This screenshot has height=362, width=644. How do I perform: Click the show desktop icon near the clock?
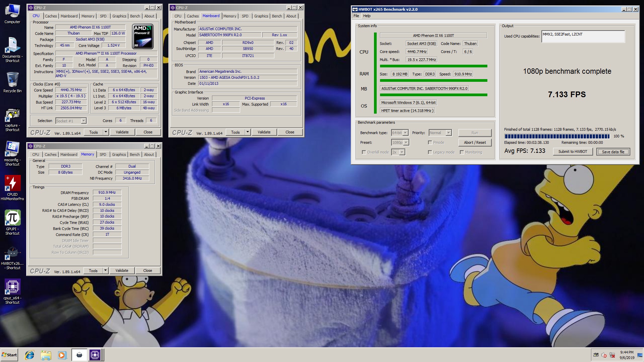tap(640, 355)
